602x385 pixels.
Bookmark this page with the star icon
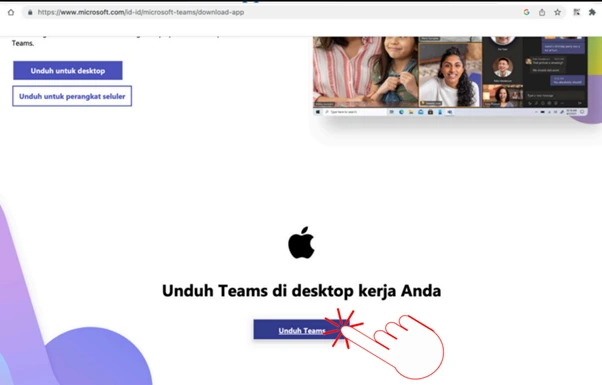point(557,12)
